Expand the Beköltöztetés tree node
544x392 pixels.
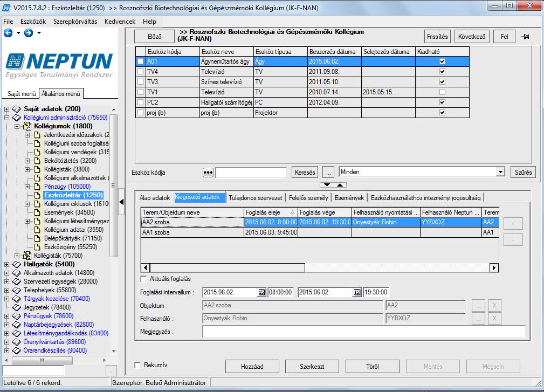pos(27,161)
